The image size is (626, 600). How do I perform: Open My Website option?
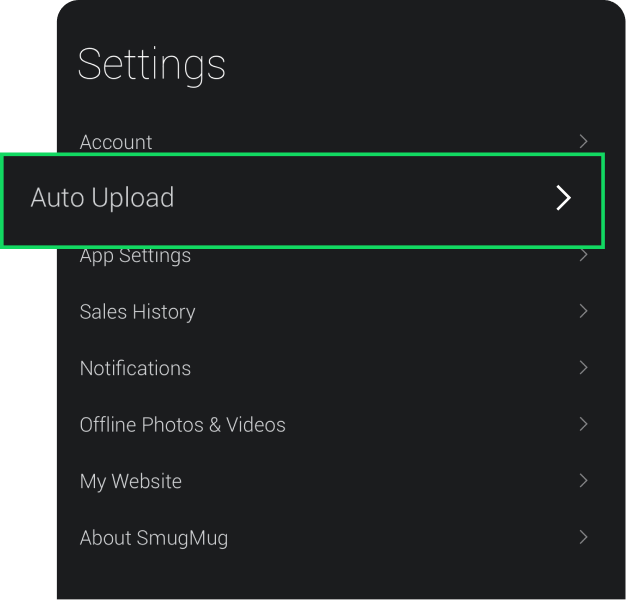coord(130,481)
